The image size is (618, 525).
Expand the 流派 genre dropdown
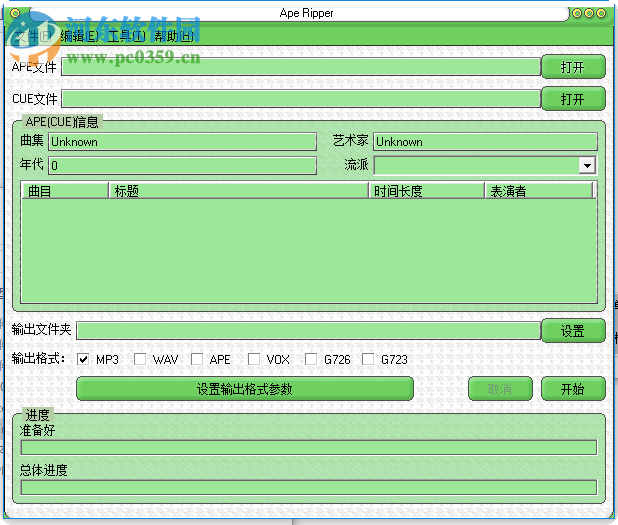(x=587, y=166)
